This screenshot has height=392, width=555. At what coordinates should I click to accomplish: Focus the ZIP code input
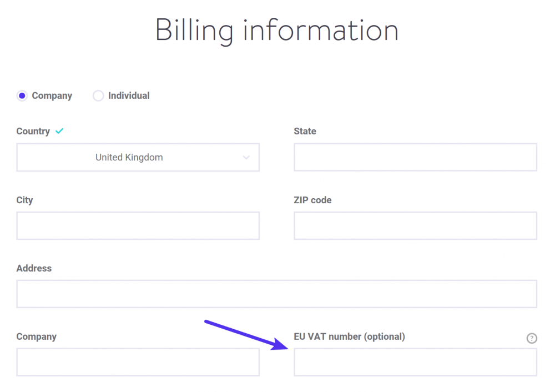[415, 226]
